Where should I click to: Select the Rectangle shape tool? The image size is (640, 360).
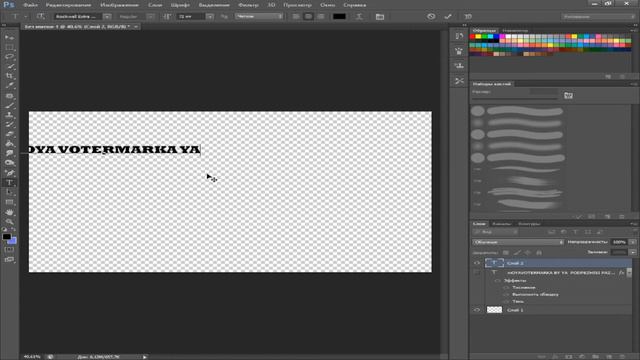coord(9,202)
